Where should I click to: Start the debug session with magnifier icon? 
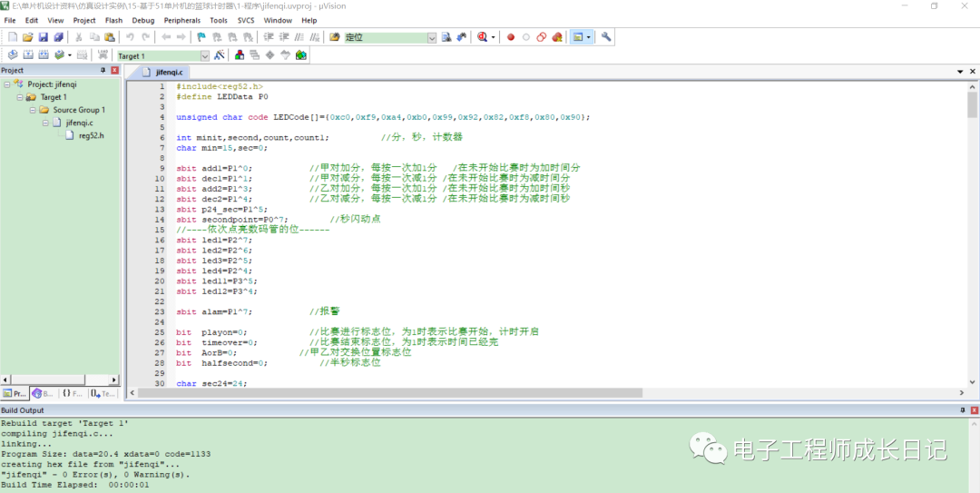(483, 37)
